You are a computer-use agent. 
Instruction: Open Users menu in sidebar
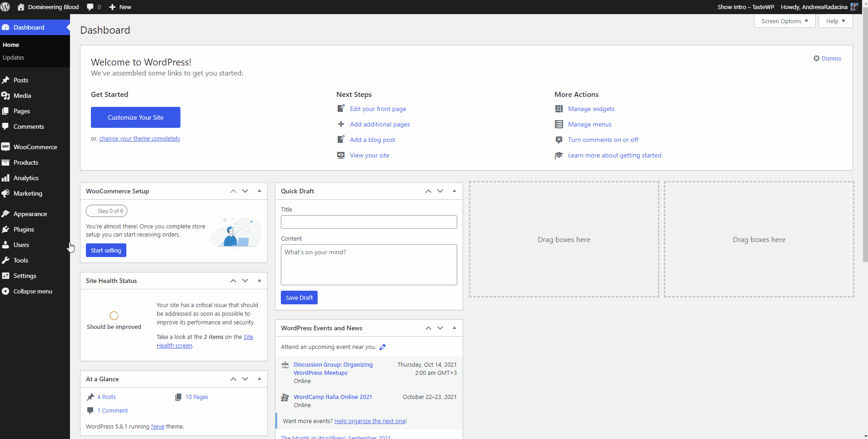[35, 245]
